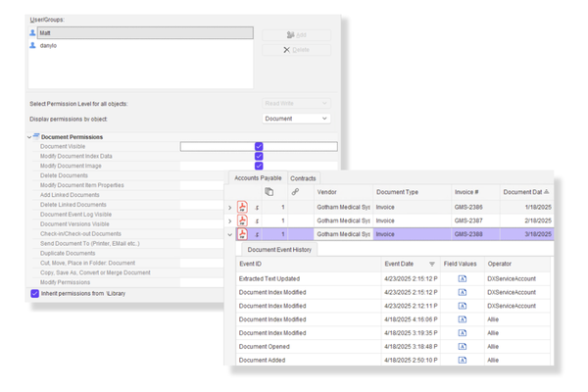Select the Add Linked Documents permission row
Screen dimensions: 588x392
coord(127,195)
